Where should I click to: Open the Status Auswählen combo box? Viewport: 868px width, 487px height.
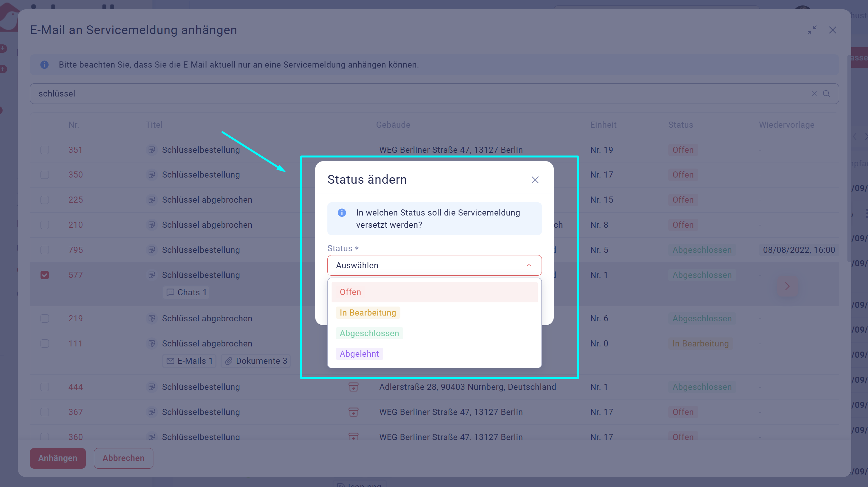coord(434,265)
